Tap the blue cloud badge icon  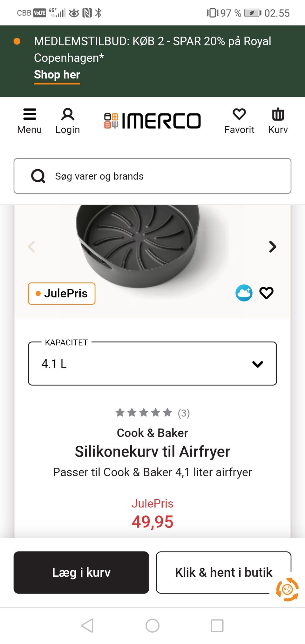(244, 293)
